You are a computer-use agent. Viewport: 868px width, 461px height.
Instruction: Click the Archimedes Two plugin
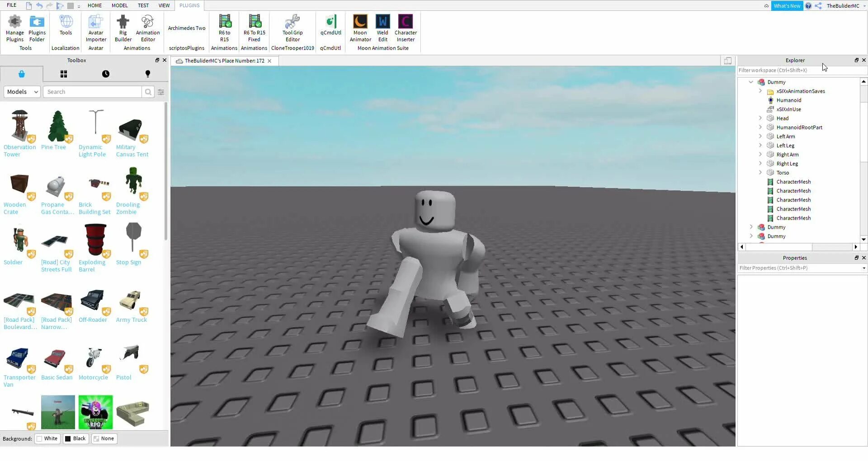[x=187, y=28]
